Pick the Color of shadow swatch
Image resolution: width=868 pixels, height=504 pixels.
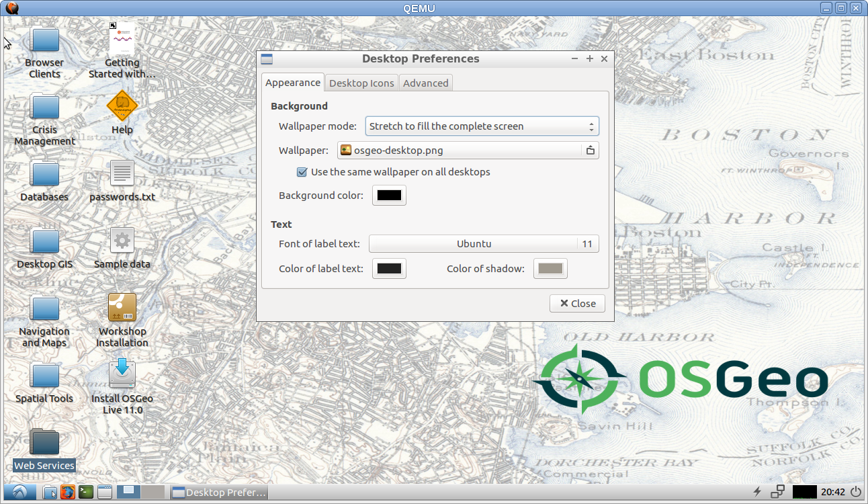click(550, 269)
